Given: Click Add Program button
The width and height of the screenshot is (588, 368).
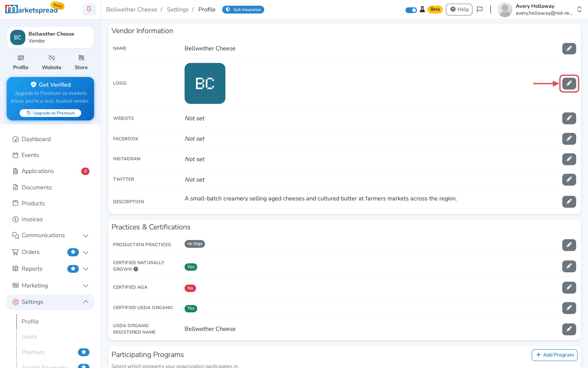Looking at the screenshot, I should pyautogui.click(x=555, y=355).
